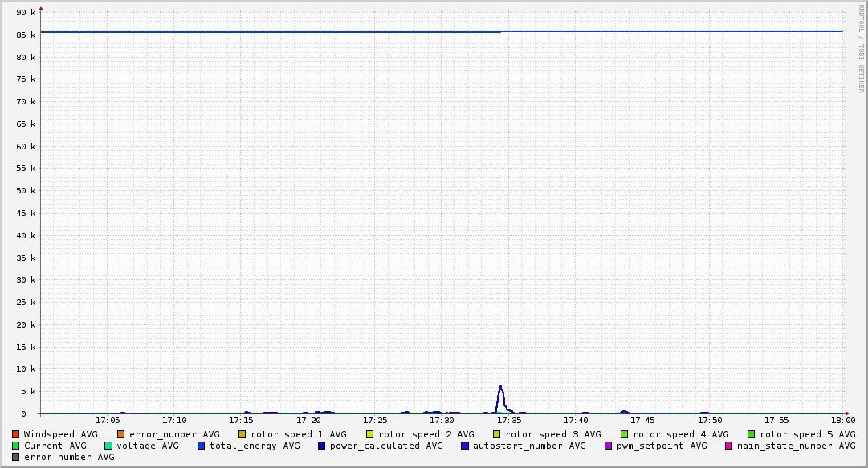
Task: Click the power spike peak near 17:35
Action: 500,387
